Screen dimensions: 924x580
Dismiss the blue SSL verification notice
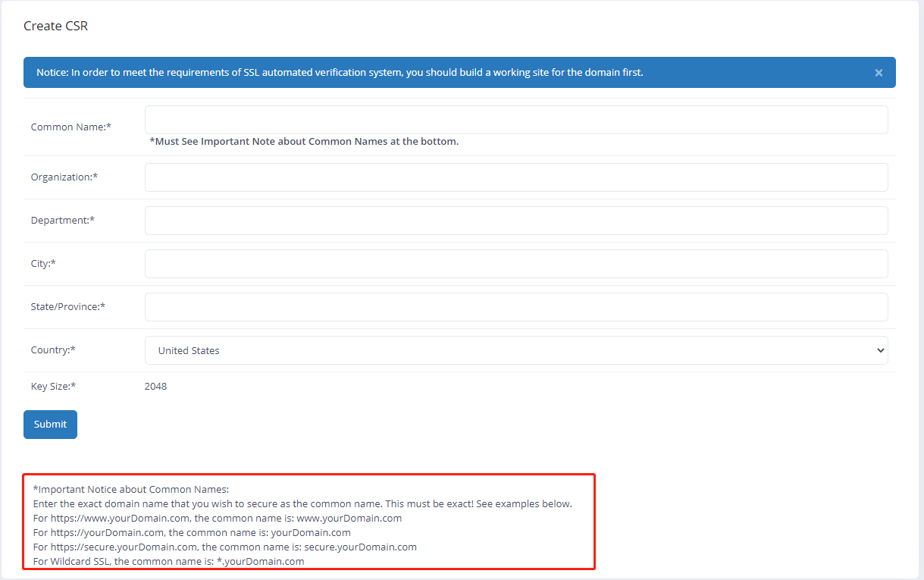tap(879, 73)
